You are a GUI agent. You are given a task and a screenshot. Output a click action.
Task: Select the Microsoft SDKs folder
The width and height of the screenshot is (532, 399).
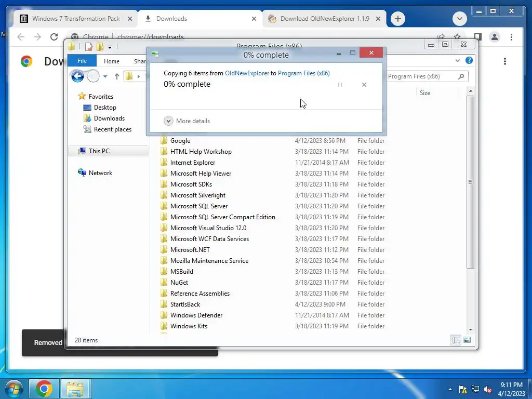(x=191, y=184)
